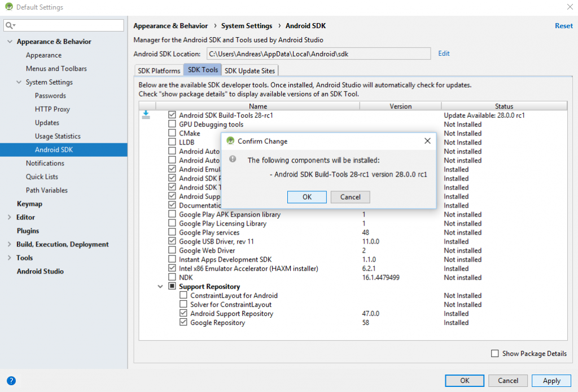Screen dimensions: 578x392
Task: Click OK at bottom of settings window
Action: [465, 381]
